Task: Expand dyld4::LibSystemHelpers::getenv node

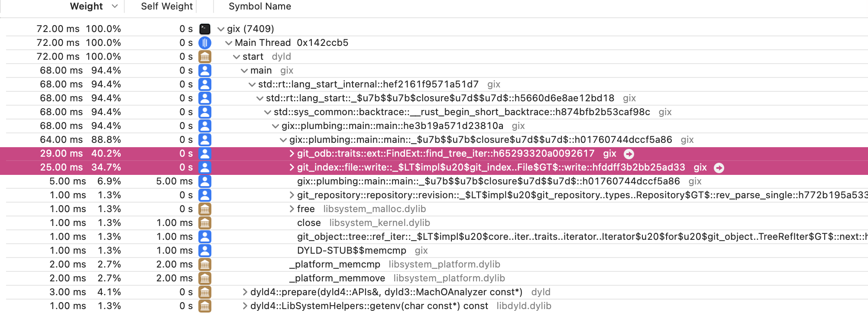Action: (245, 306)
